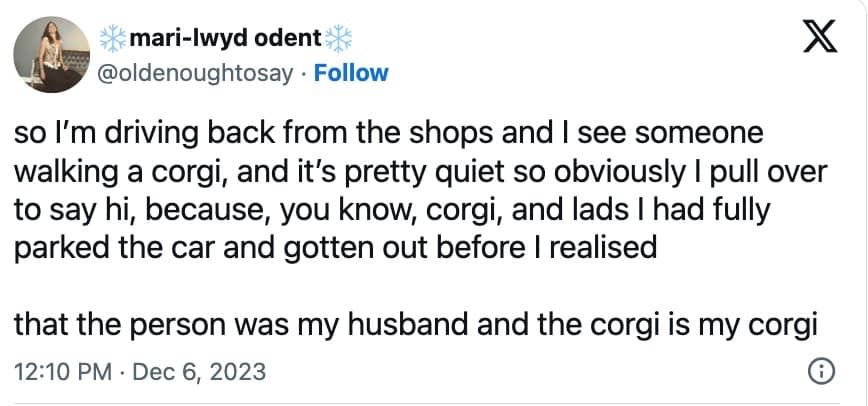This screenshot has width=868, height=406.
Task: Follow the @oldenoughtosay account
Action: click(x=351, y=72)
